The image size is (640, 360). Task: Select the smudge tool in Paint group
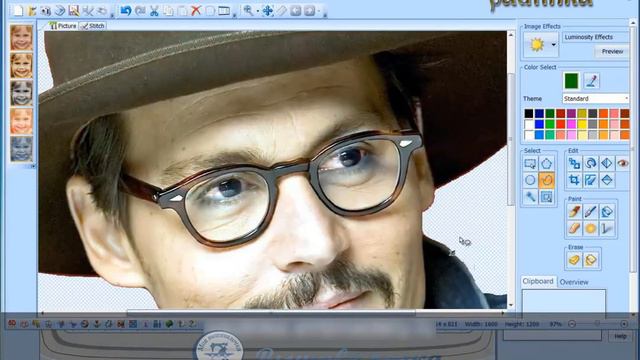pyautogui.click(x=574, y=228)
